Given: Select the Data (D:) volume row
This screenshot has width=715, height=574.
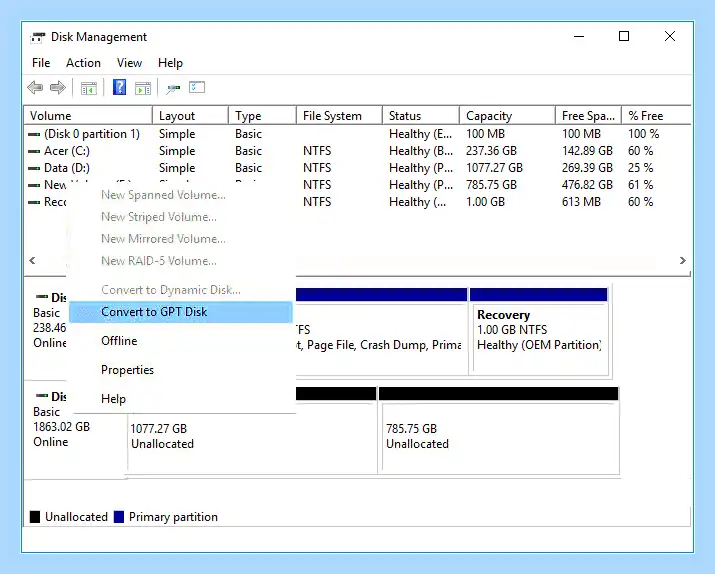Looking at the screenshot, I should tap(357, 168).
